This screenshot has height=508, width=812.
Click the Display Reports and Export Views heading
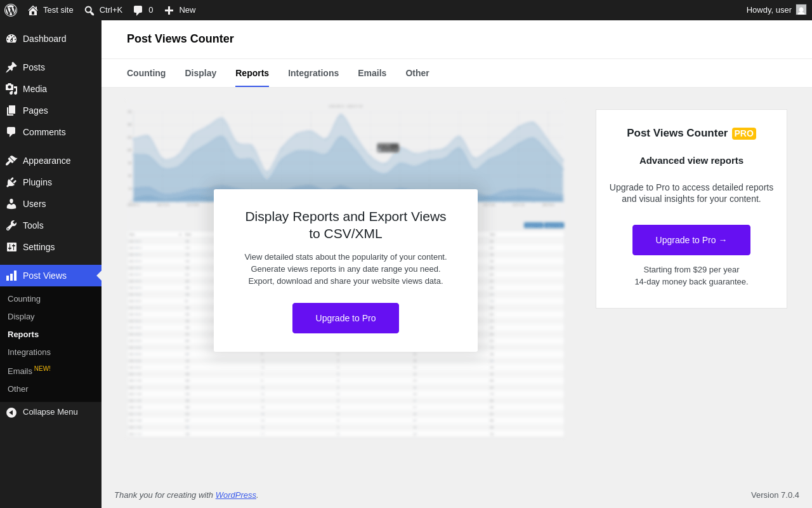346,225
